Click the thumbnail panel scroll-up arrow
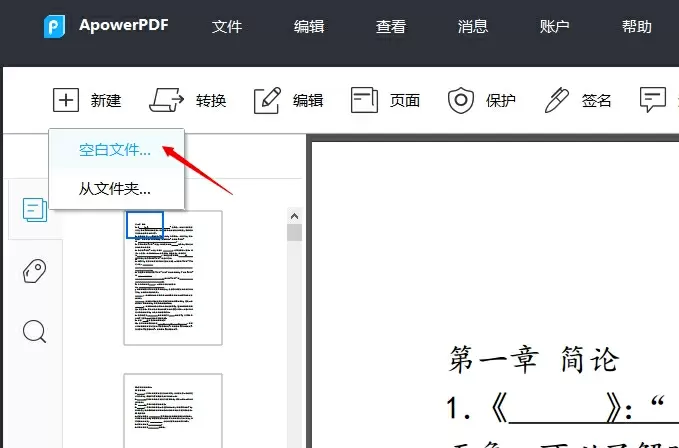The height and width of the screenshot is (448, 679). 294,216
